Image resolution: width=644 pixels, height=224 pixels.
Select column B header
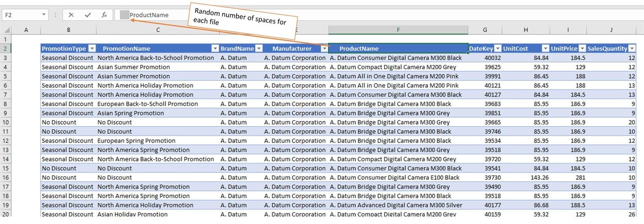pyautogui.click(x=68, y=30)
